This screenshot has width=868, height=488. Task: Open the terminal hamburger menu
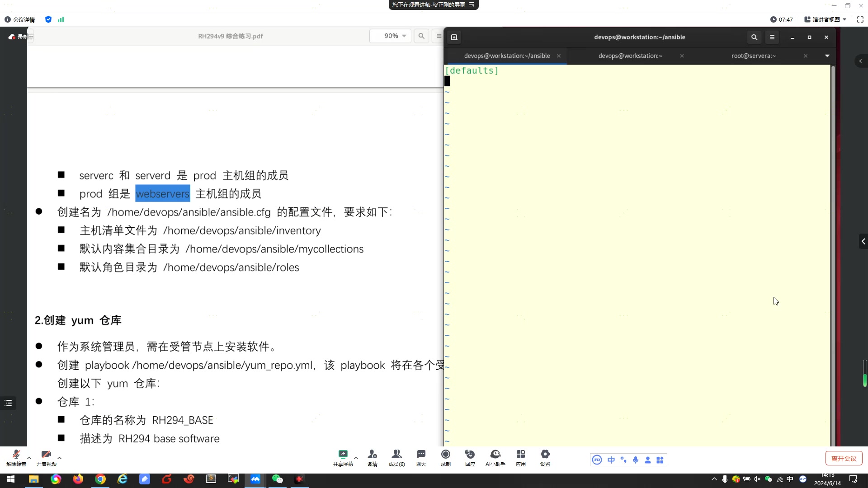[x=772, y=38]
